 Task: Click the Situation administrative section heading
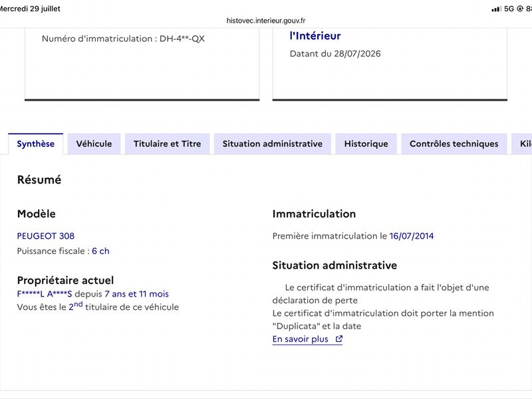334,265
